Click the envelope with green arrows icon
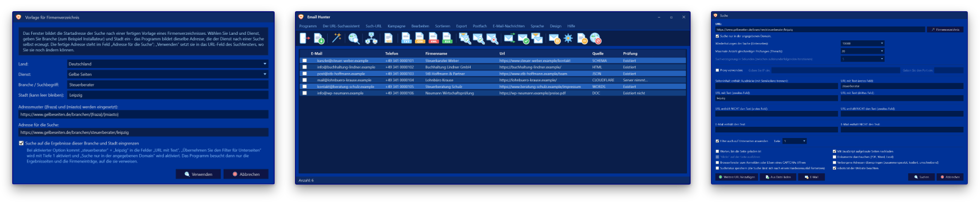Image resolution: width=980 pixels, height=205 pixels. pos(509,38)
